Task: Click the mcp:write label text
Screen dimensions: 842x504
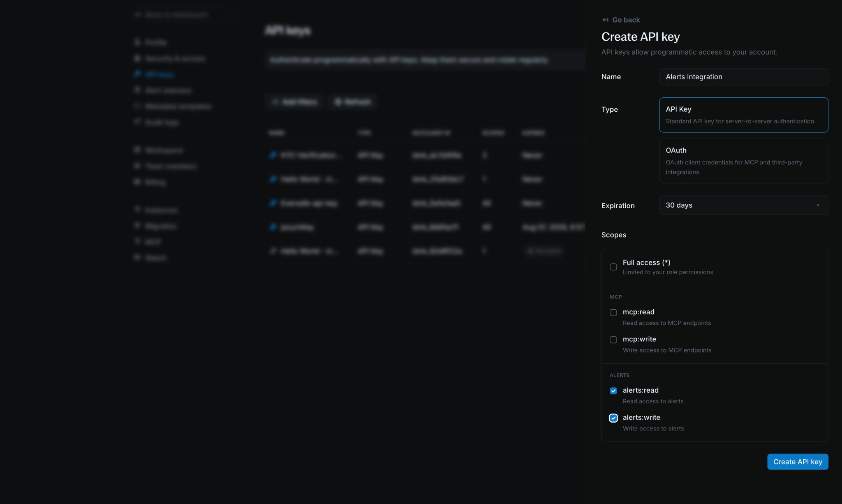Action: tap(639, 339)
